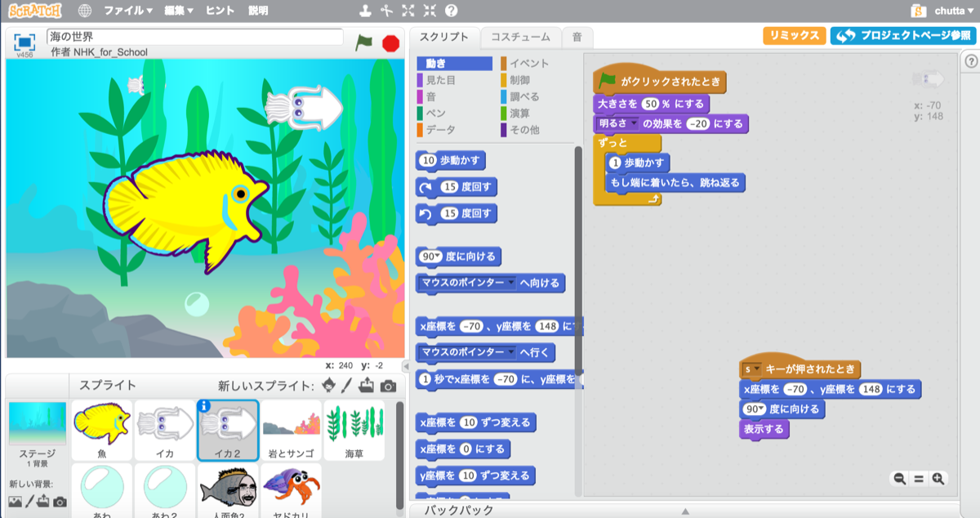Select the 海草 sprite thumbnail
The height and width of the screenshot is (518, 980).
pos(354,430)
